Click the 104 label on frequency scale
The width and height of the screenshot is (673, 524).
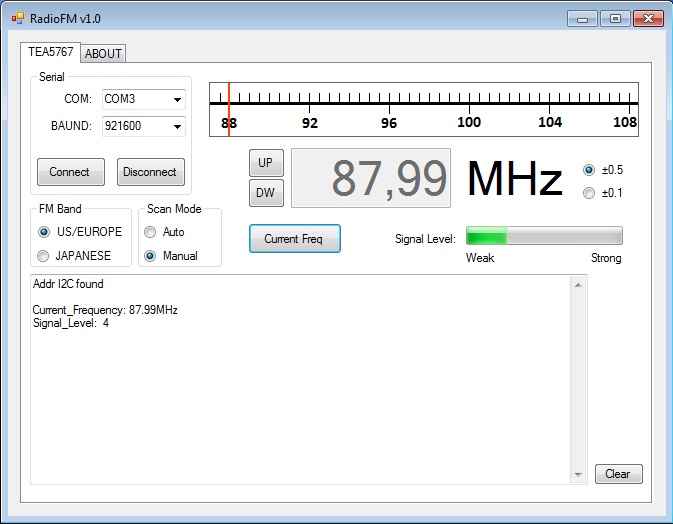(x=550, y=122)
